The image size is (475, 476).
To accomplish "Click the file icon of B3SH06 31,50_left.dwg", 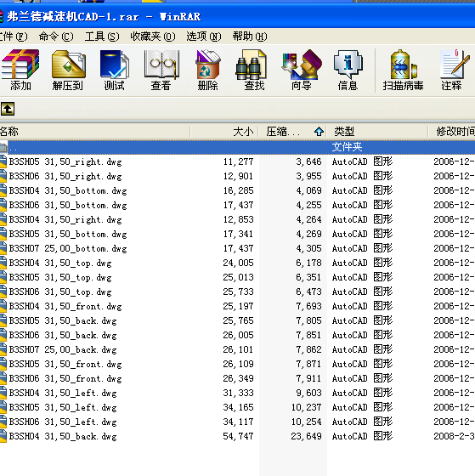I will [x=3, y=422].
